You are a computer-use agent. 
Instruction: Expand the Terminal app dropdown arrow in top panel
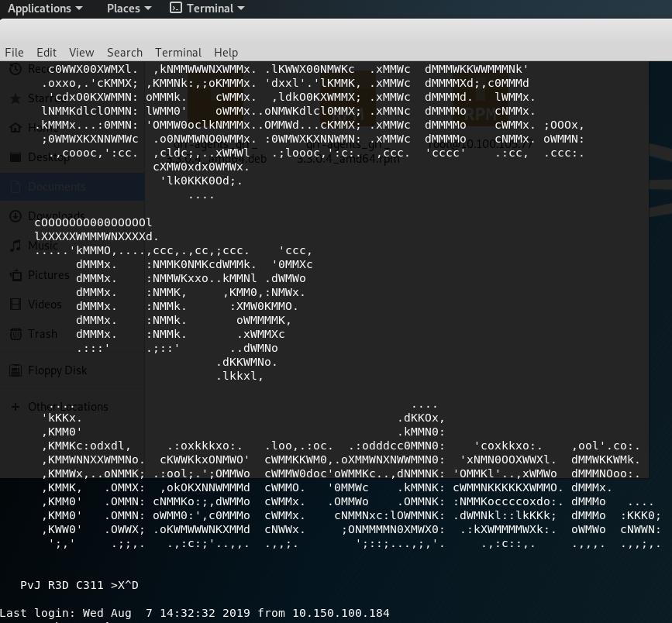point(241,9)
